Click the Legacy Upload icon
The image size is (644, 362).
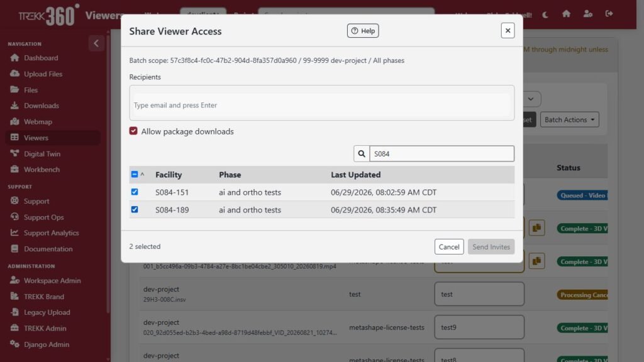(15, 312)
